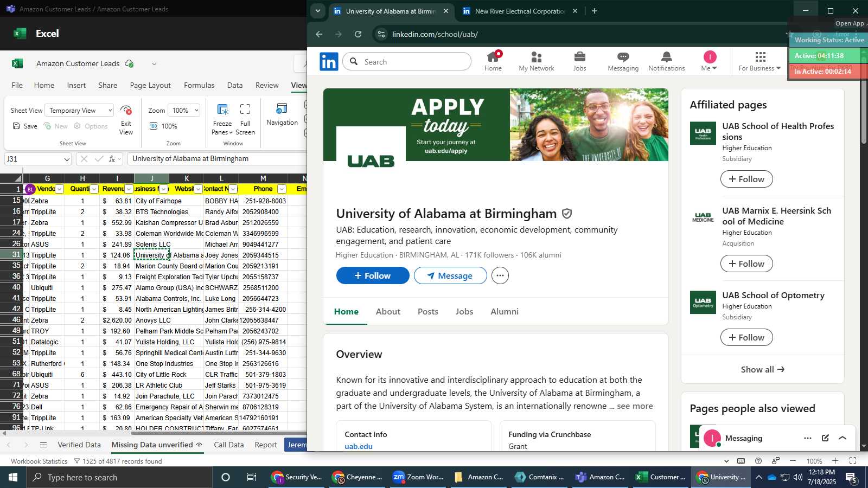Image resolution: width=868 pixels, height=488 pixels.
Task: Close the University of Alabama browser tab
Action: 446,11
